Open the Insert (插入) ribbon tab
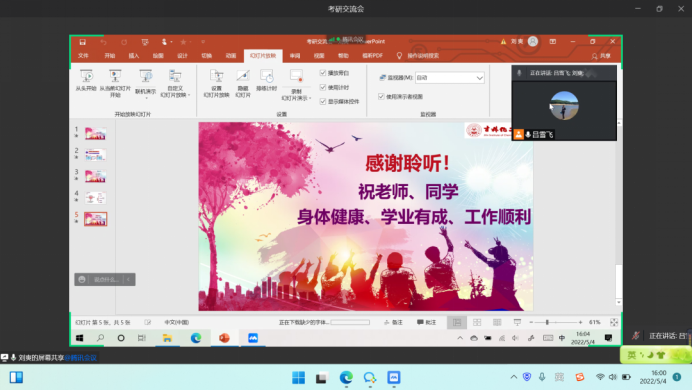Screen dimensions: 693x390 tap(133, 56)
